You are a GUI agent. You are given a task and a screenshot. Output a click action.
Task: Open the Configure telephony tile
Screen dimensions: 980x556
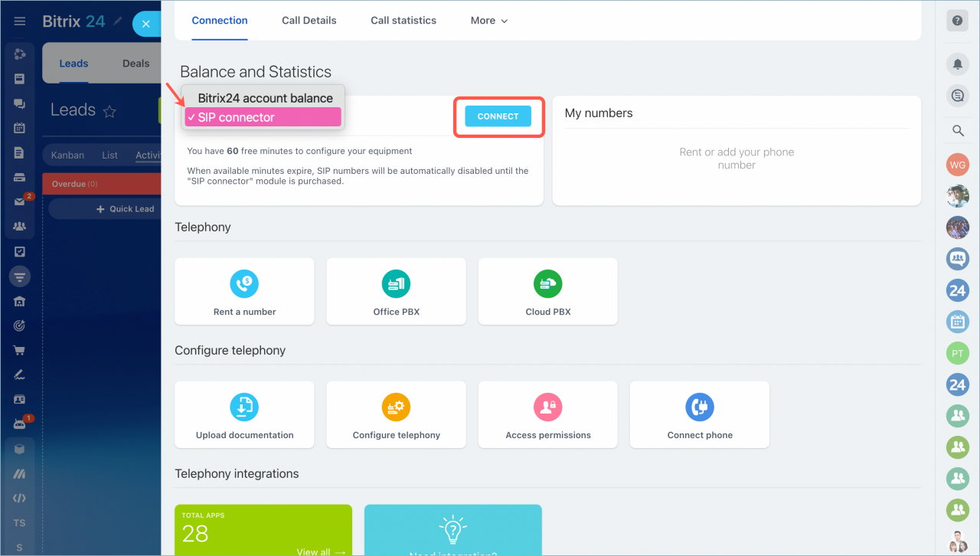tap(396, 414)
